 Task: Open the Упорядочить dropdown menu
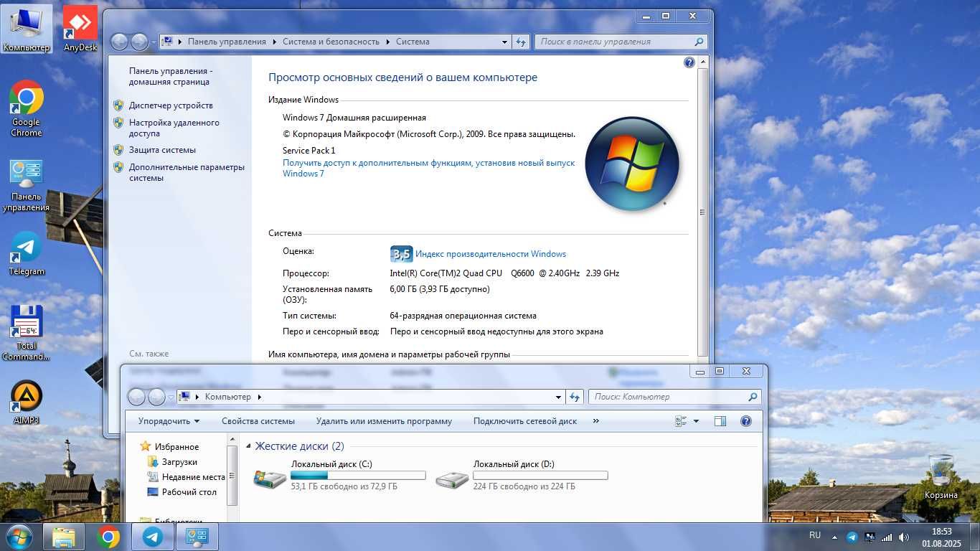(169, 421)
